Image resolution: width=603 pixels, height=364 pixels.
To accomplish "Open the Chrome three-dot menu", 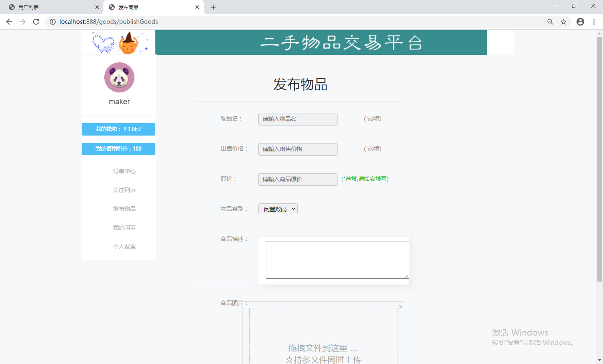I will [594, 22].
